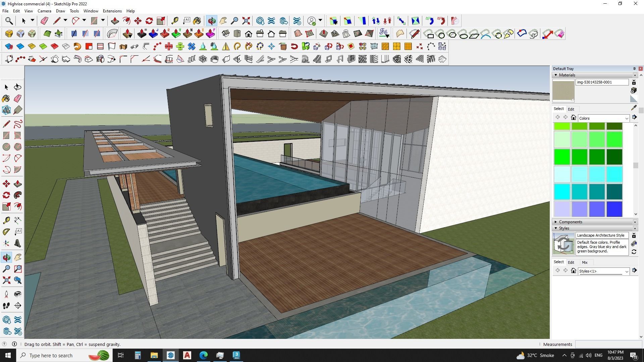Pick the dark blue color swatch

tap(614, 209)
